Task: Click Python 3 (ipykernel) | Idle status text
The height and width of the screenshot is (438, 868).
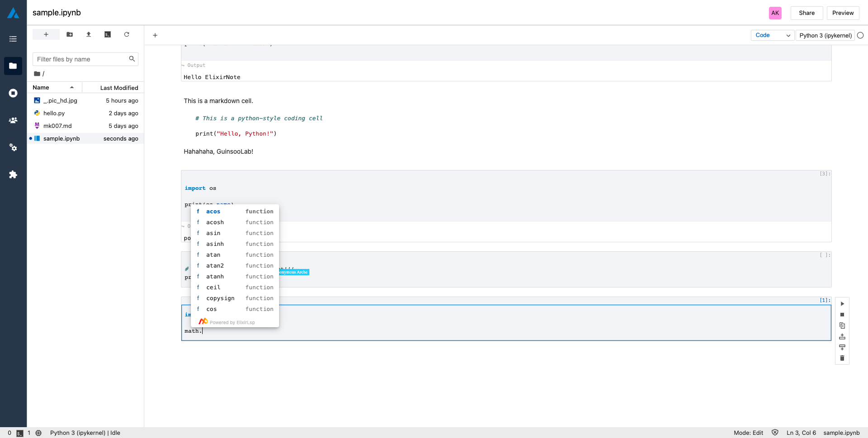Action: click(x=85, y=433)
